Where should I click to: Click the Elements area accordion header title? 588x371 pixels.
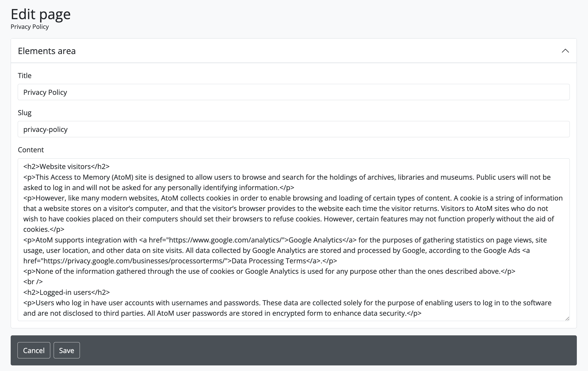[x=47, y=51]
